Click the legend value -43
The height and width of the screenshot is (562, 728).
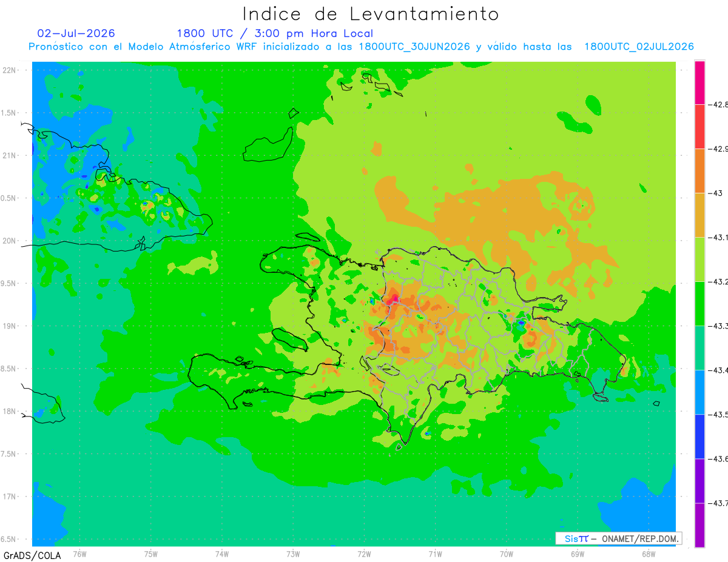716,193
